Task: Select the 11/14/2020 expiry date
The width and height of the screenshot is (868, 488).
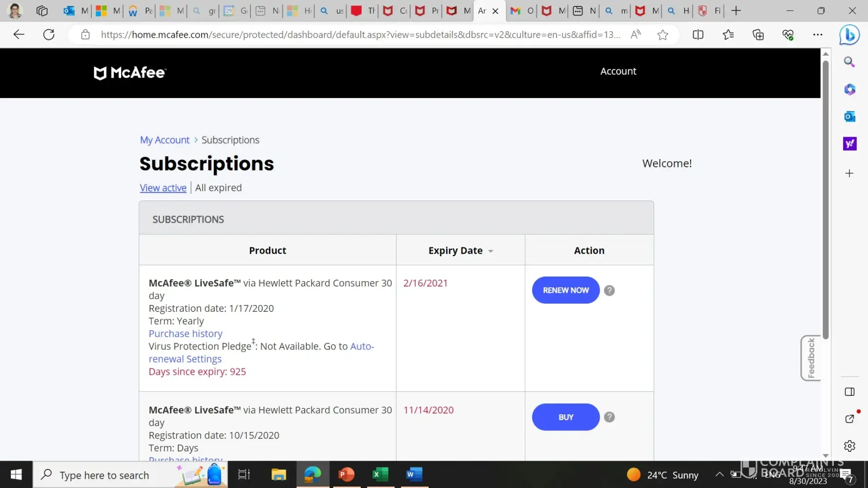Action: coord(429,410)
